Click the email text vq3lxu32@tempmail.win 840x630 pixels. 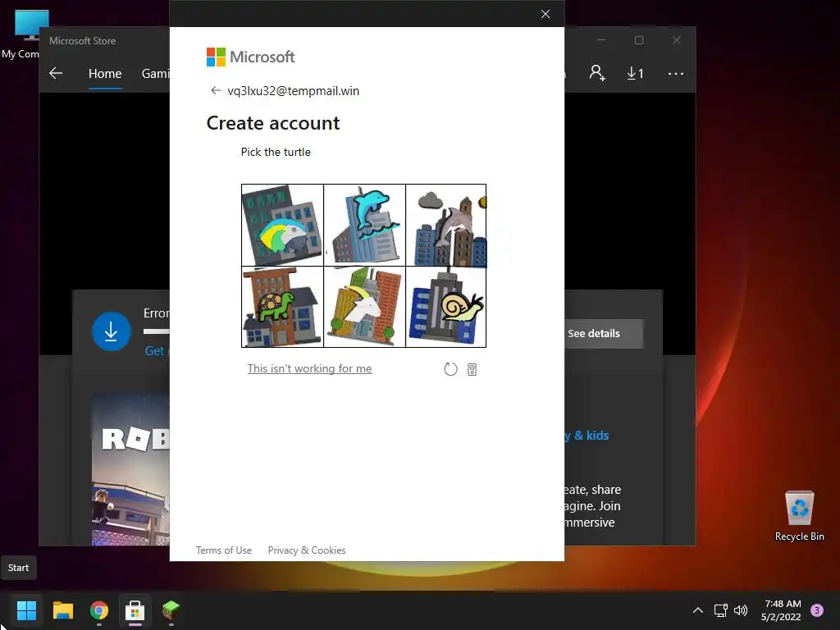tap(293, 90)
